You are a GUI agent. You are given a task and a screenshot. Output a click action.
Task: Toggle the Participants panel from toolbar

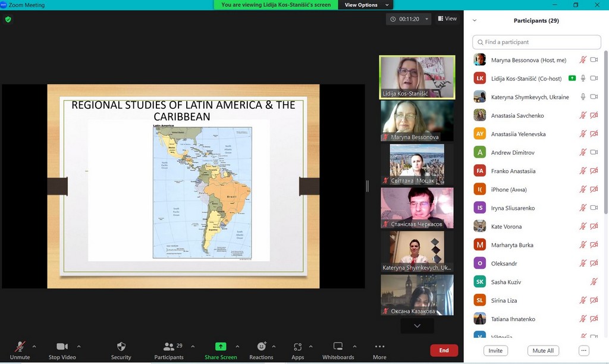point(169,347)
